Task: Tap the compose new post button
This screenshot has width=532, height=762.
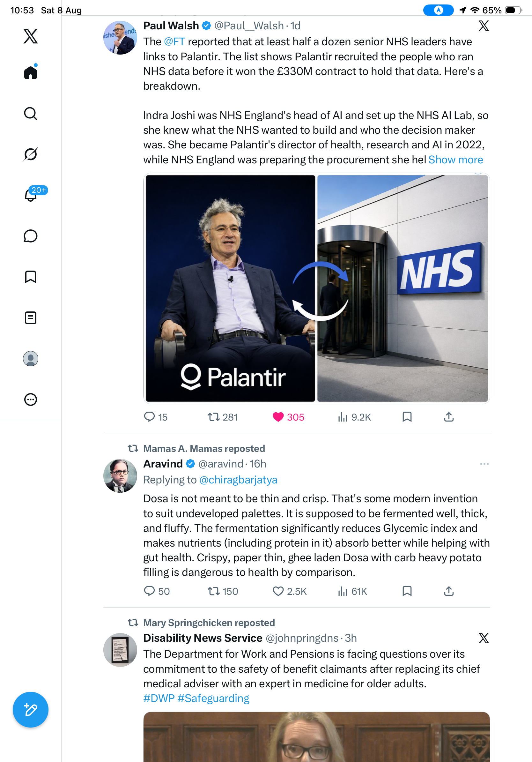Action: (31, 710)
